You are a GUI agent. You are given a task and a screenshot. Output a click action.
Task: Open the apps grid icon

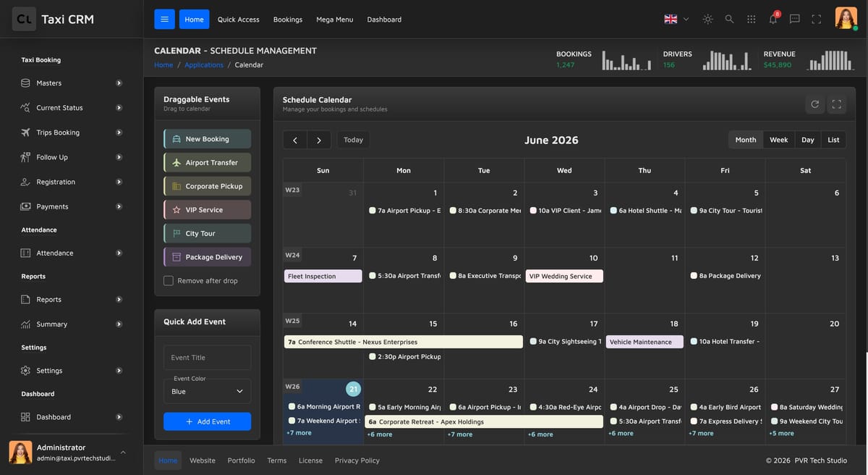(752, 20)
